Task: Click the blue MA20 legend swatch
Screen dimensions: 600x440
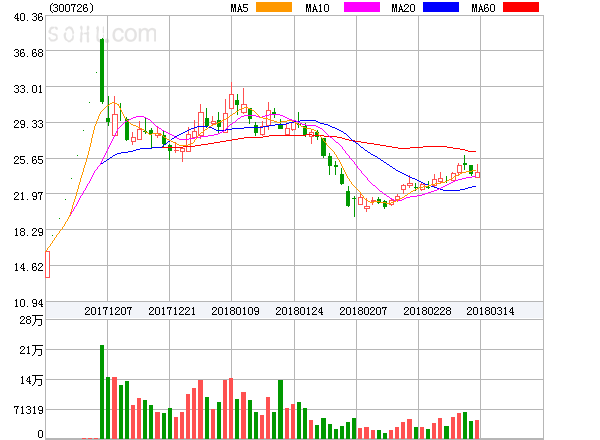Action: click(x=441, y=7)
